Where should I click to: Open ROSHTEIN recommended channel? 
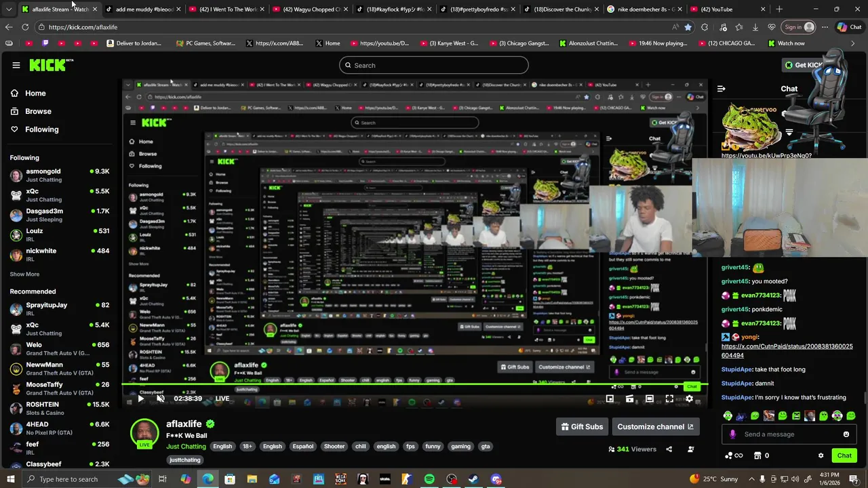click(x=60, y=409)
